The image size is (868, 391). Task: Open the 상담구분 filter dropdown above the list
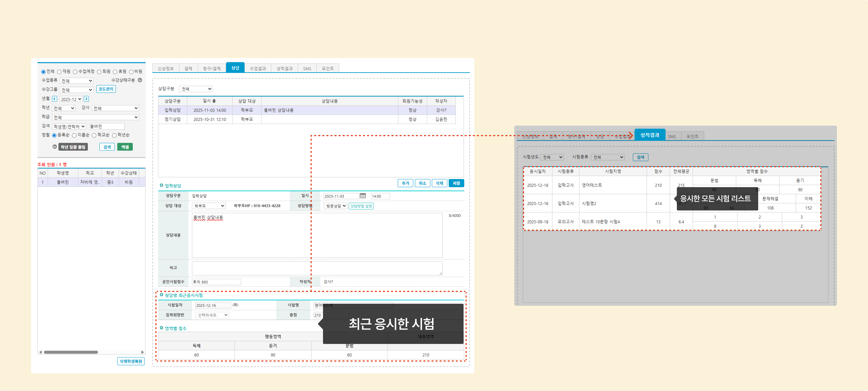[196, 89]
